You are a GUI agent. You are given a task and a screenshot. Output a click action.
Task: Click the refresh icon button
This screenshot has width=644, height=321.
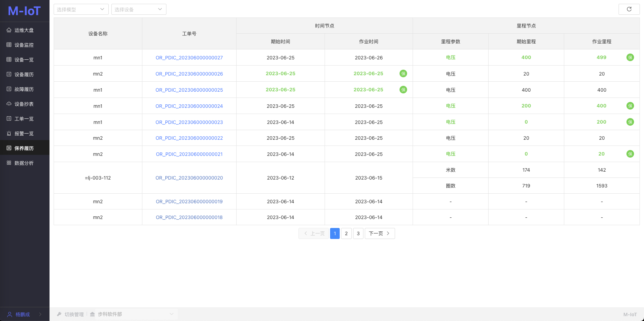tap(629, 9)
